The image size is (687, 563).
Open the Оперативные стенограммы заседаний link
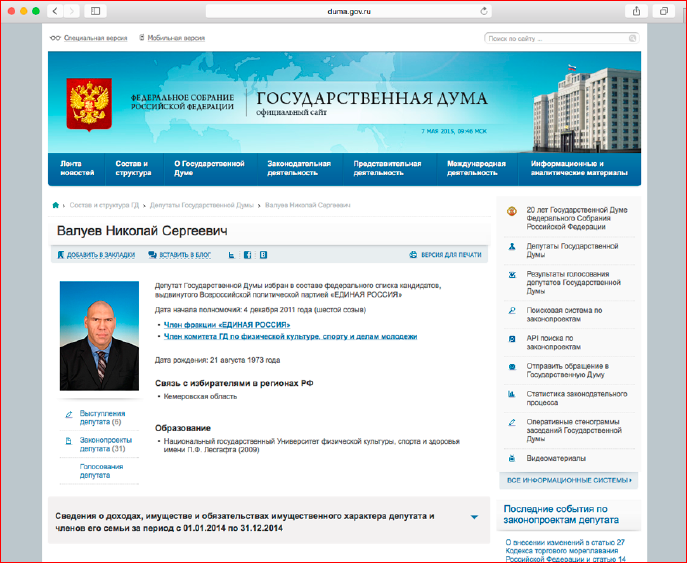pyautogui.click(x=574, y=430)
